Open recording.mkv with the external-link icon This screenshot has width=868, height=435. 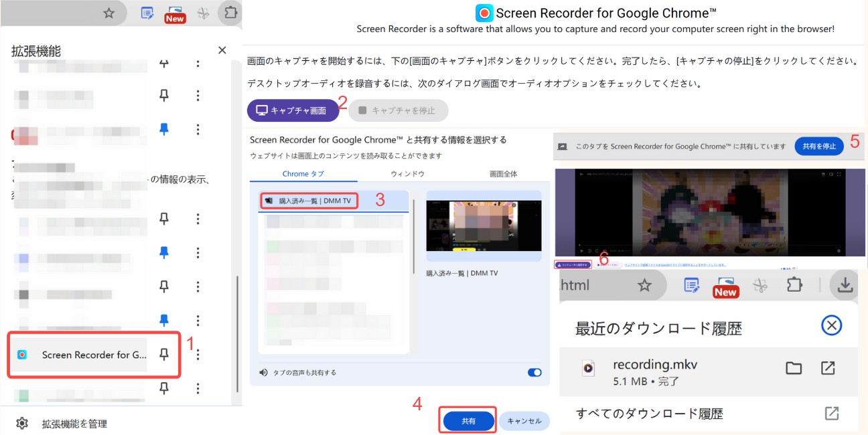(x=828, y=367)
